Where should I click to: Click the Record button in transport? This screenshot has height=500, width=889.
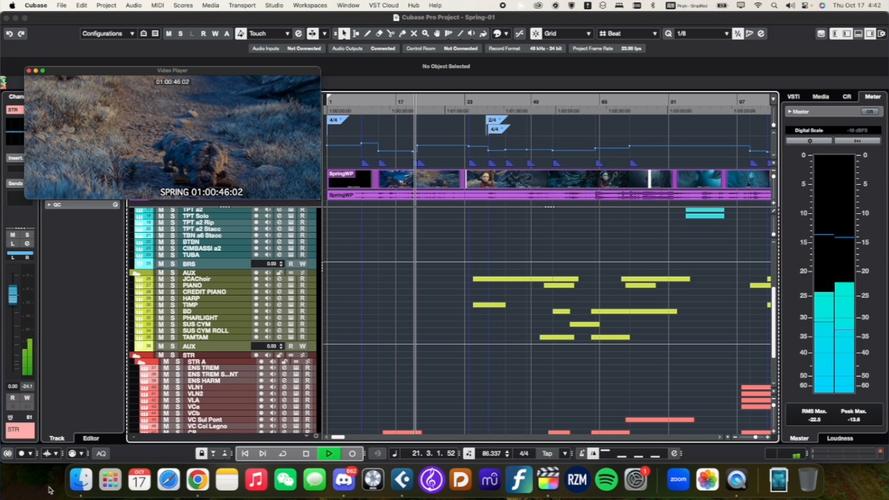tap(351, 453)
